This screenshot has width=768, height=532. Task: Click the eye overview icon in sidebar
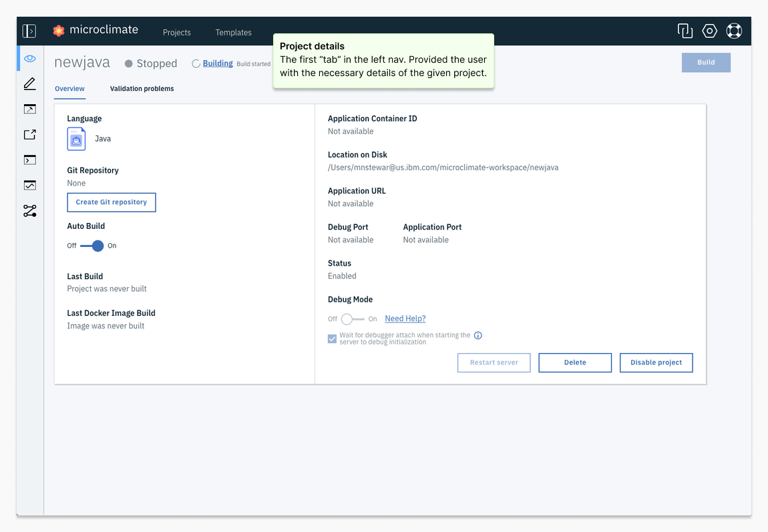(x=29, y=59)
